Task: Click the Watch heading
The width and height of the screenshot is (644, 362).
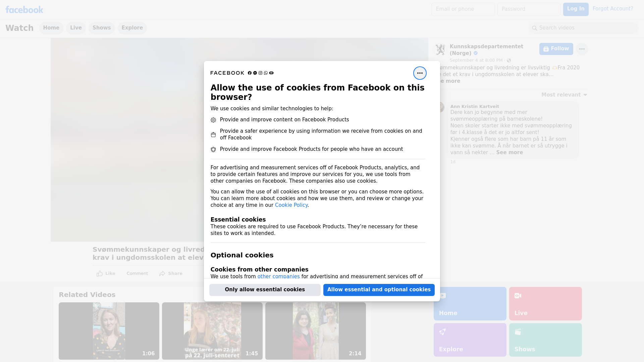Action: (x=19, y=28)
